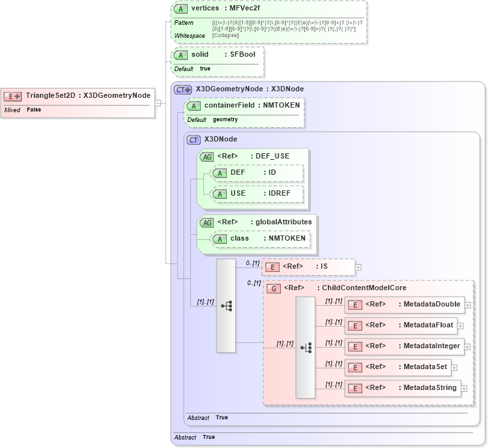Viewport: 488px width, 448px height.
Task: Click the sequence compositor icon in X3DNode
Action: tap(226, 306)
